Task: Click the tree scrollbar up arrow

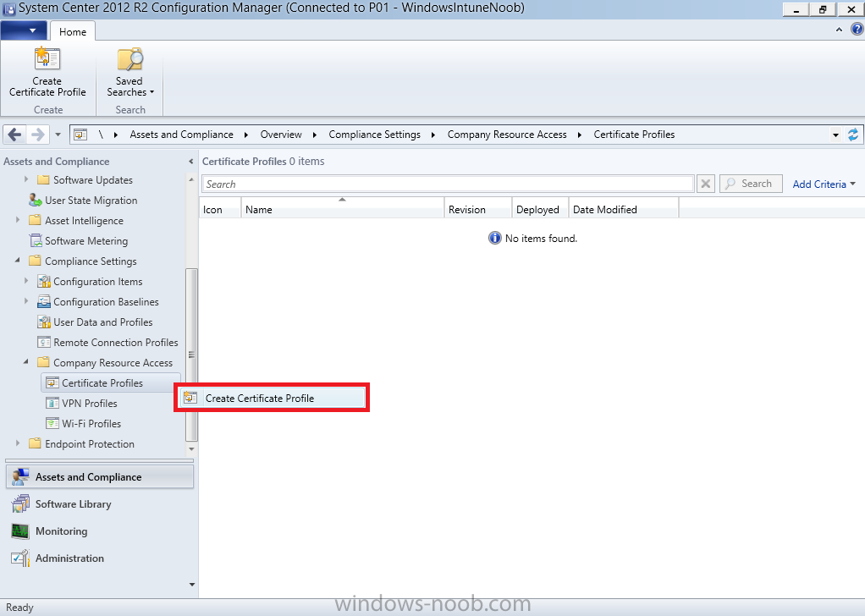Action: [x=191, y=179]
